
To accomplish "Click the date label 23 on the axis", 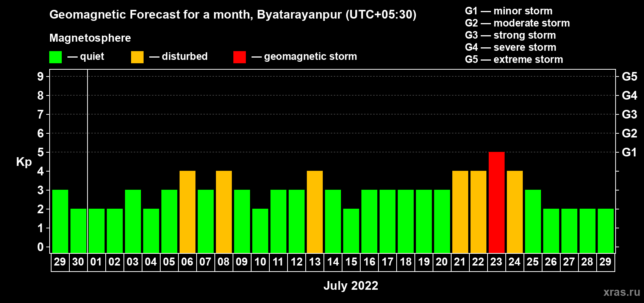I will coord(496,262).
